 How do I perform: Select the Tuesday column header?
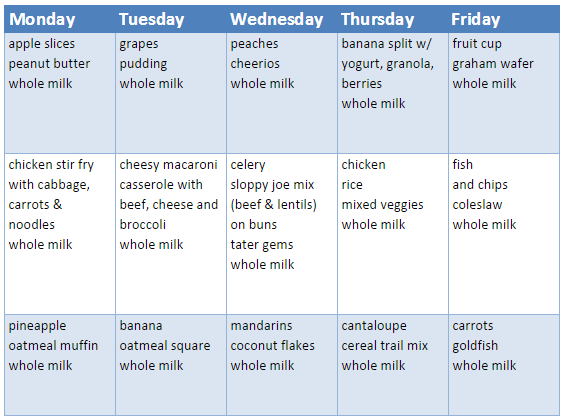tap(171, 19)
